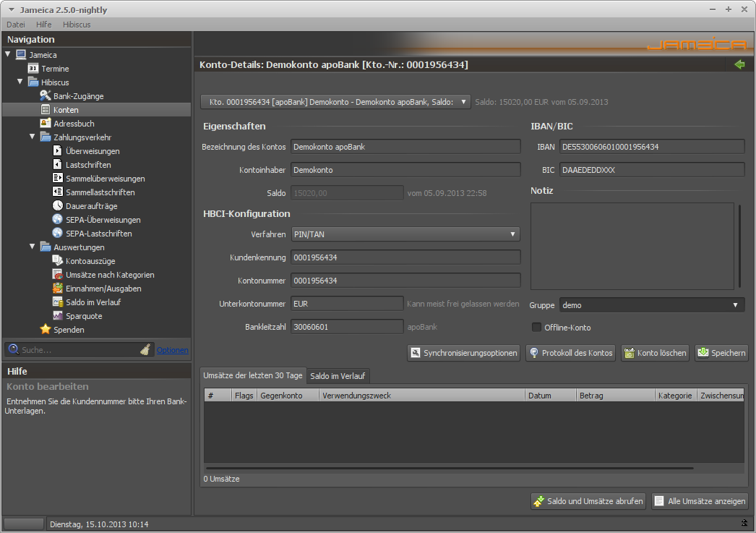This screenshot has width=756, height=533.
Task: Switch to Umsätze der letzten 30 Tage tab
Action: click(253, 375)
